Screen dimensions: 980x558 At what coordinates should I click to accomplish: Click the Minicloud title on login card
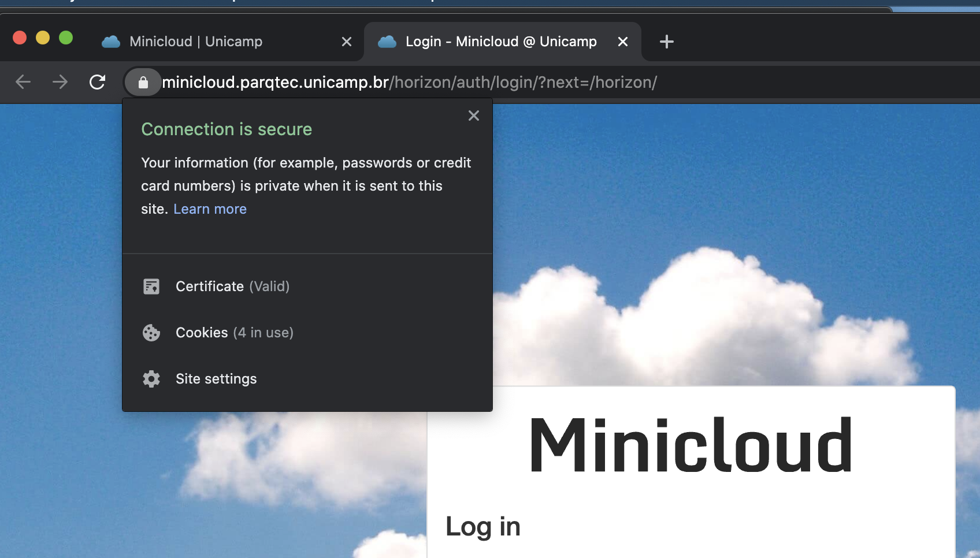click(x=691, y=445)
